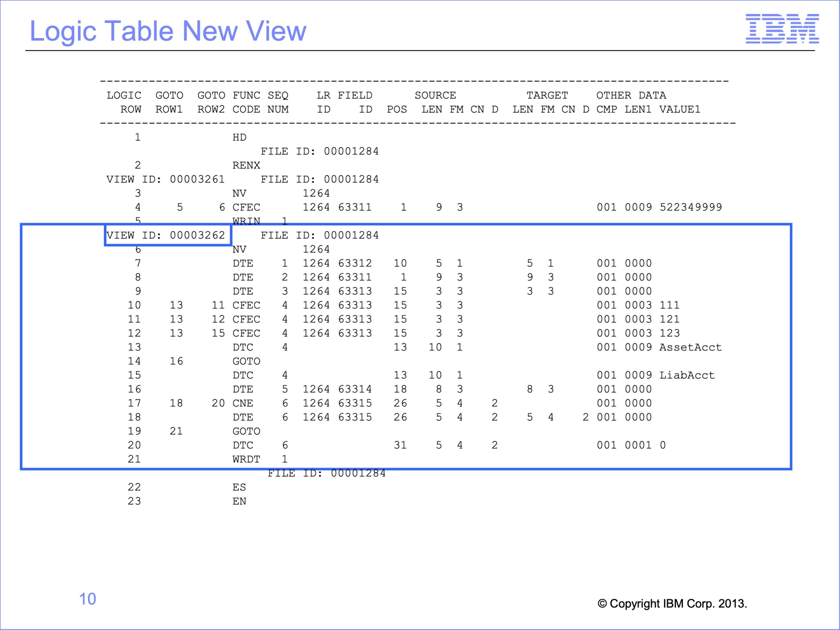840x630 pixels.
Task: Click the 'LOGIC' column header
Action: [x=124, y=95]
